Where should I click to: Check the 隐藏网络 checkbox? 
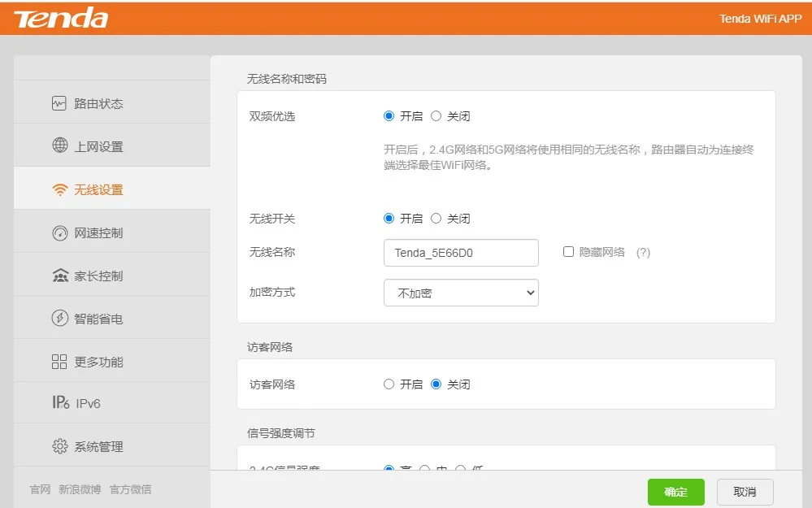568,252
